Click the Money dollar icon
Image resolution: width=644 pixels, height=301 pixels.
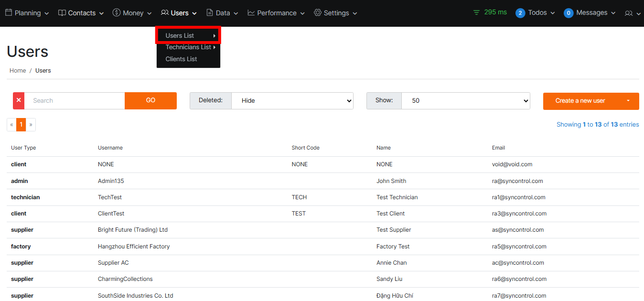(117, 13)
